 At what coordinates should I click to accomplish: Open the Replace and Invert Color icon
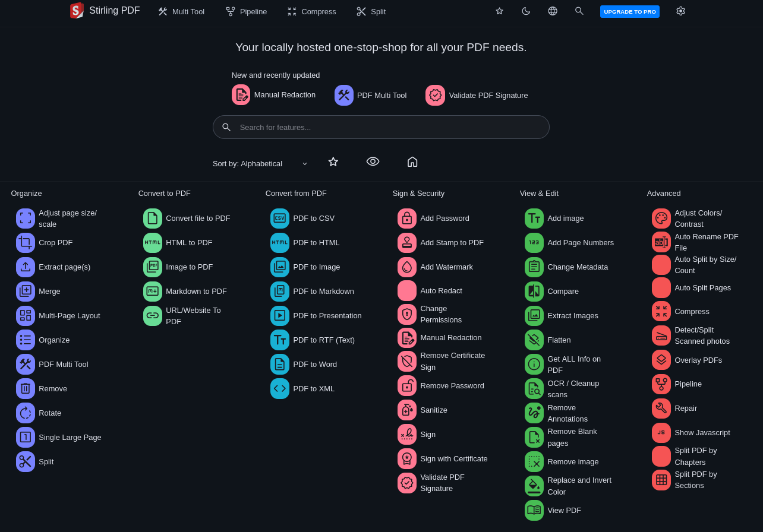[x=534, y=486]
